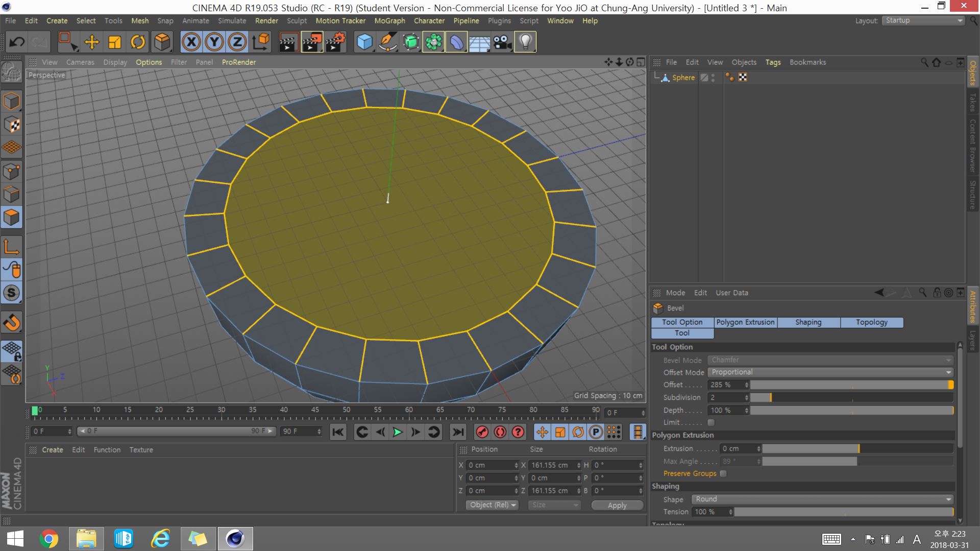This screenshot has height=551, width=980.
Task: Click Apply in coordinates panel
Action: point(617,505)
